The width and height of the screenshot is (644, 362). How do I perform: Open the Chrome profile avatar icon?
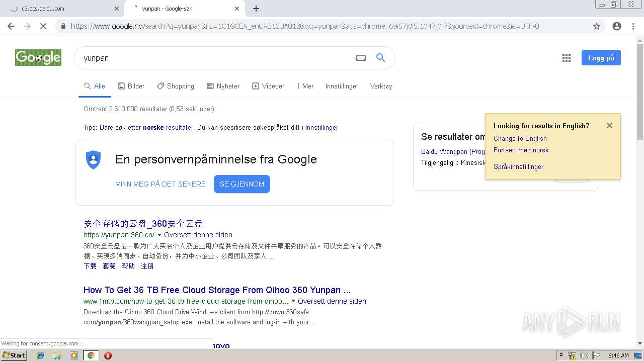(617, 26)
